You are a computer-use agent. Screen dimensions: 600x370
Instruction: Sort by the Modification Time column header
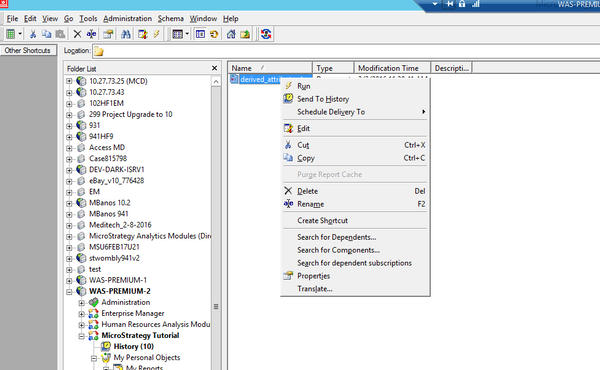point(392,68)
